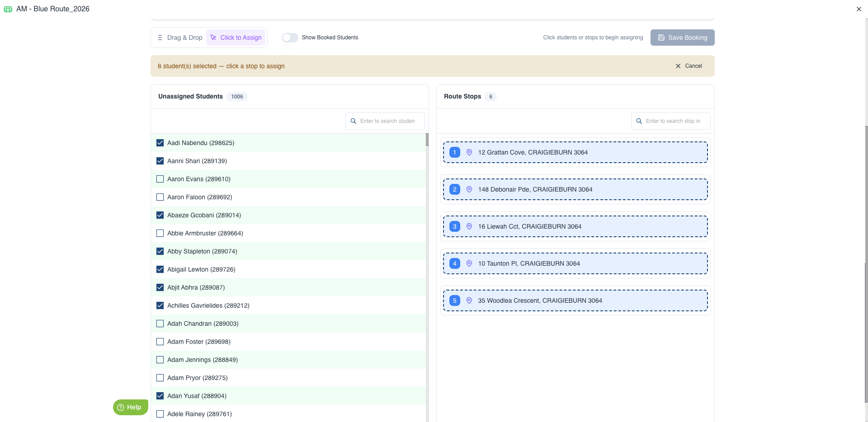Image resolution: width=868 pixels, height=422 pixels.
Task: Uncheck the Aadi Nabendu checkbox
Action: click(160, 143)
